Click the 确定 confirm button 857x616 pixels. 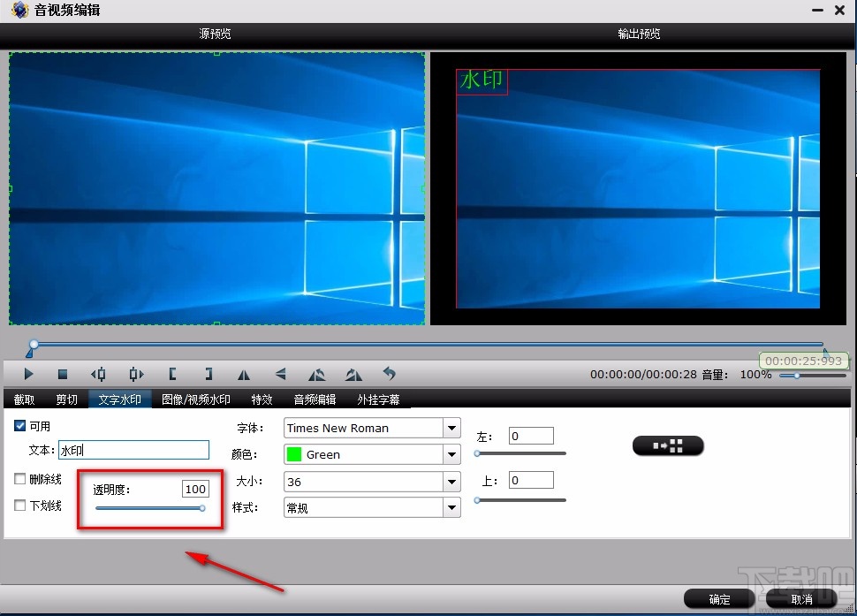(718, 598)
